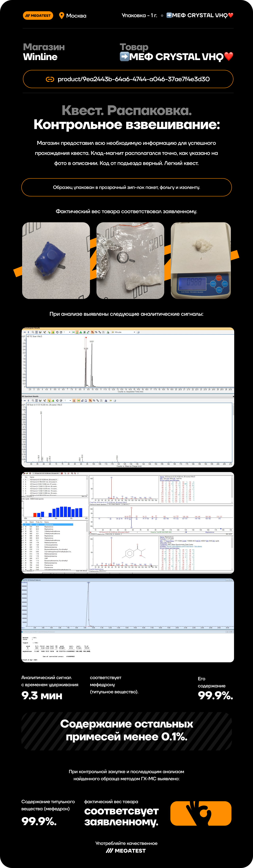Viewport: 253px width, 868px height.
Task: Open the blue wrapped package photo
Action: [56, 260]
